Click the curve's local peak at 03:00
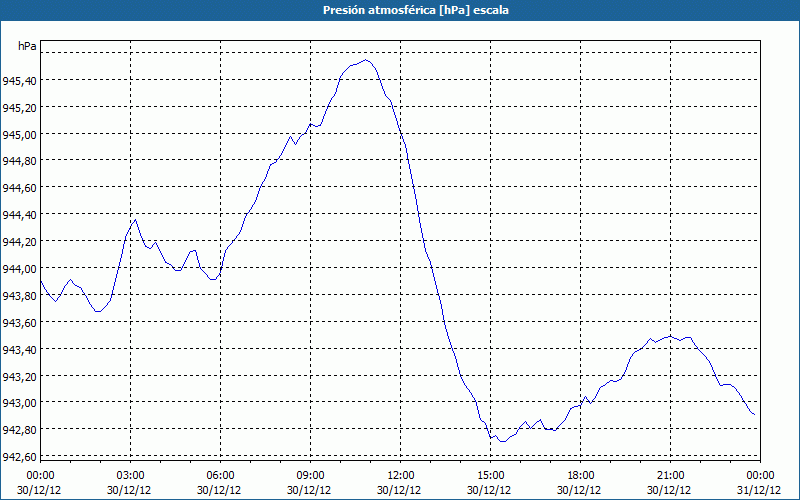The image size is (800, 500). (x=135, y=219)
